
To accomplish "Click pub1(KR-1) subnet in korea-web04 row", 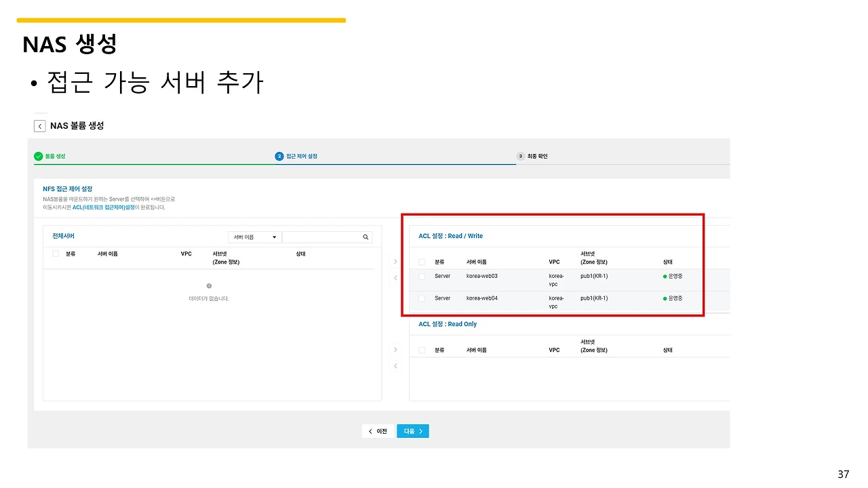I will 594,298.
